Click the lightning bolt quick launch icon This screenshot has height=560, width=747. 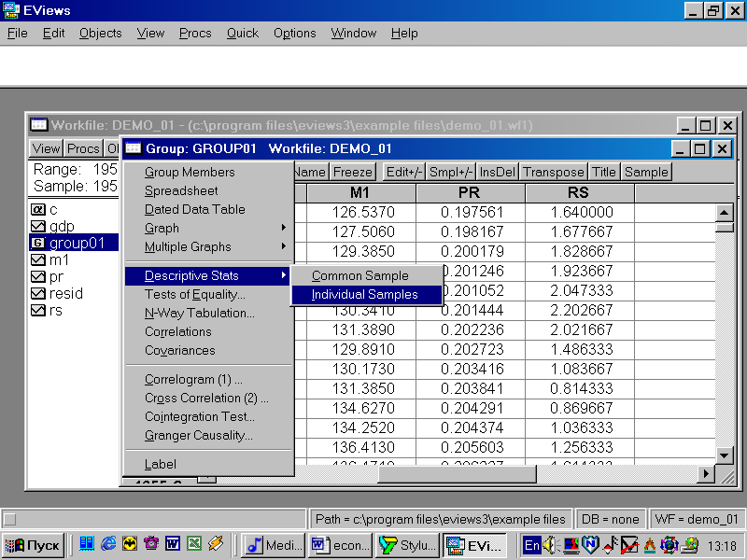point(216,544)
